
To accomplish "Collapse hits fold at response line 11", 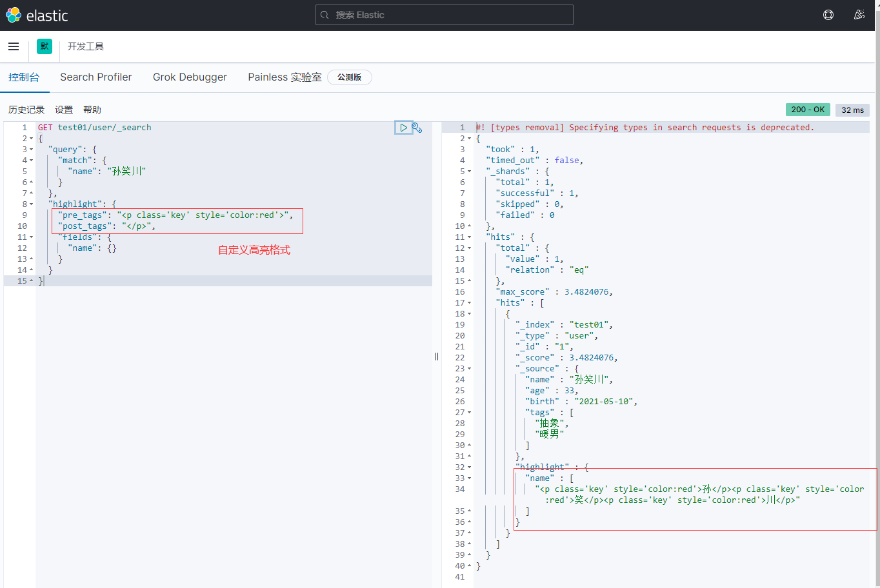I will pos(469,237).
